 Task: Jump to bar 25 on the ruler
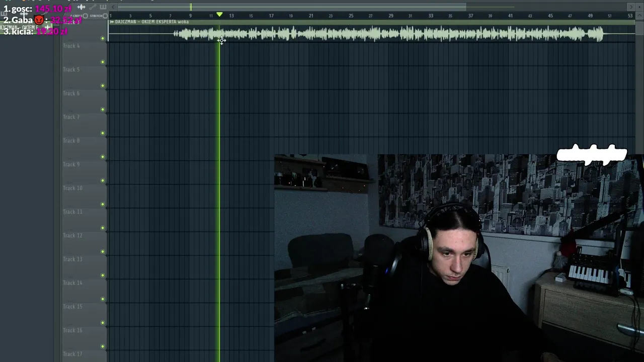[x=351, y=16]
